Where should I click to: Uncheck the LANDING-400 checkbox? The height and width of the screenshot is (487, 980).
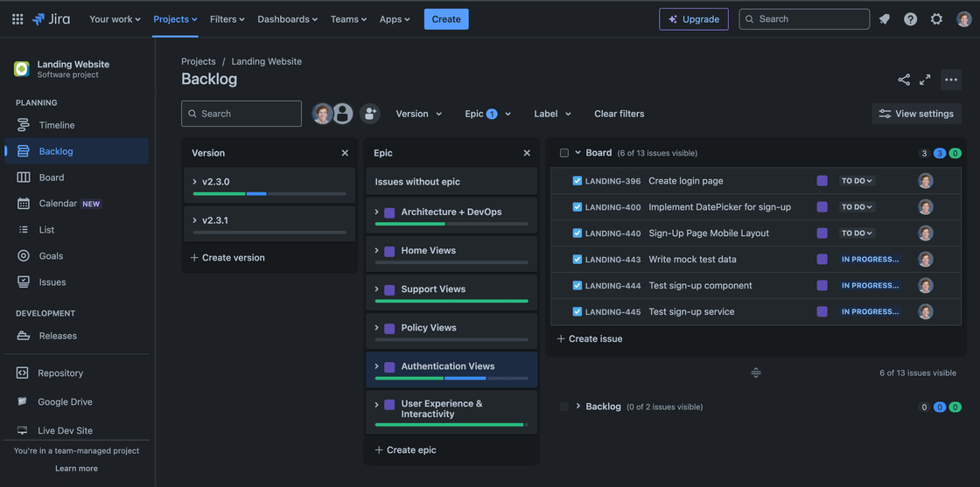tap(577, 206)
